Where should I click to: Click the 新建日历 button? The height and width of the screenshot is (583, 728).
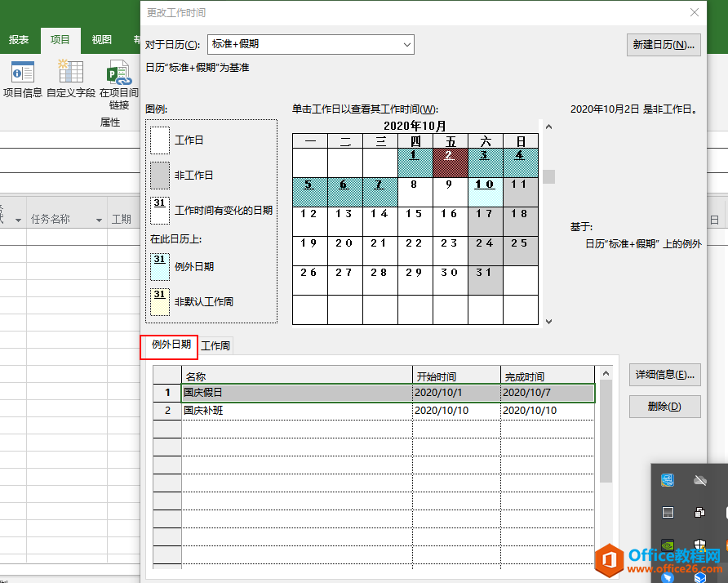[x=664, y=45]
